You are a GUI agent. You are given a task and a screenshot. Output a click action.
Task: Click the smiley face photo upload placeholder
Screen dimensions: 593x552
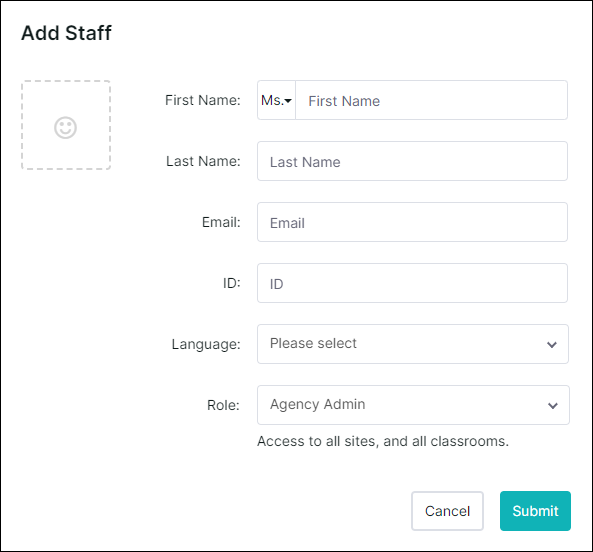click(x=66, y=125)
